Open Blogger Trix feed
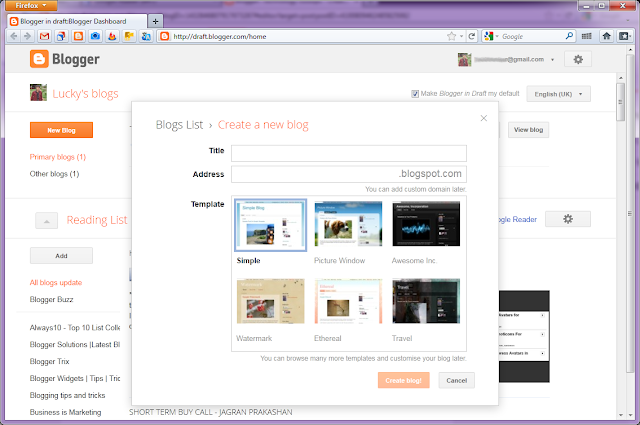This screenshot has width=640, height=425. (49, 362)
